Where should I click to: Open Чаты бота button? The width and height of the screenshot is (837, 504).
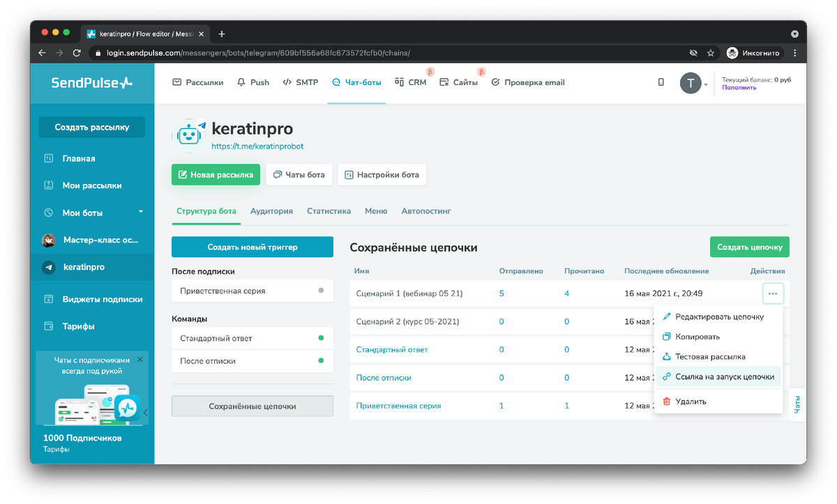pyautogui.click(x=299, y=175)
